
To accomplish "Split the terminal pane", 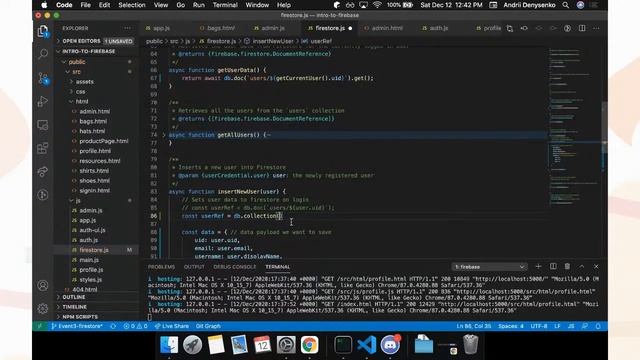I will [553, 266].
